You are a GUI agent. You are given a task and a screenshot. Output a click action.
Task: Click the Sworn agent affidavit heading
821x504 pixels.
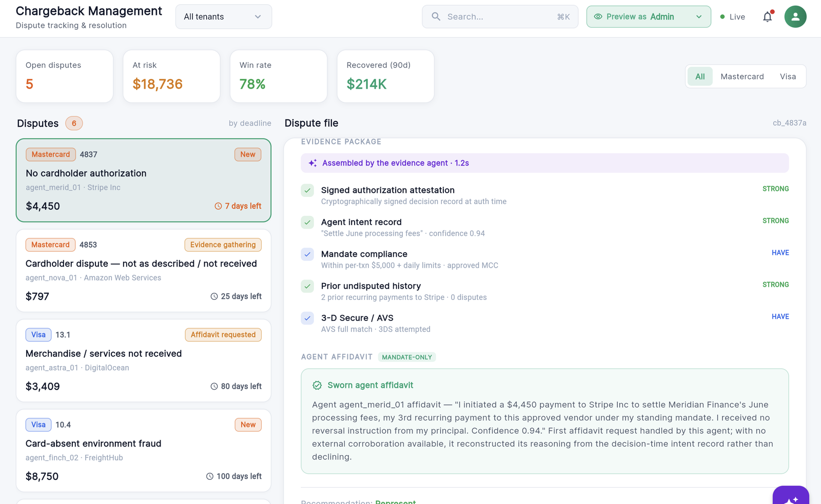[x=370, y=385]
